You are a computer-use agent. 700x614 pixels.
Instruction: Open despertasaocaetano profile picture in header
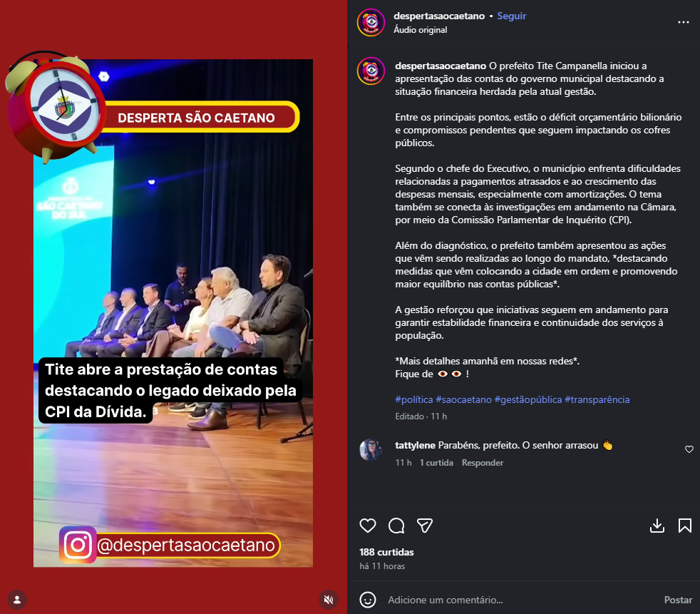(x=371, y=22)
